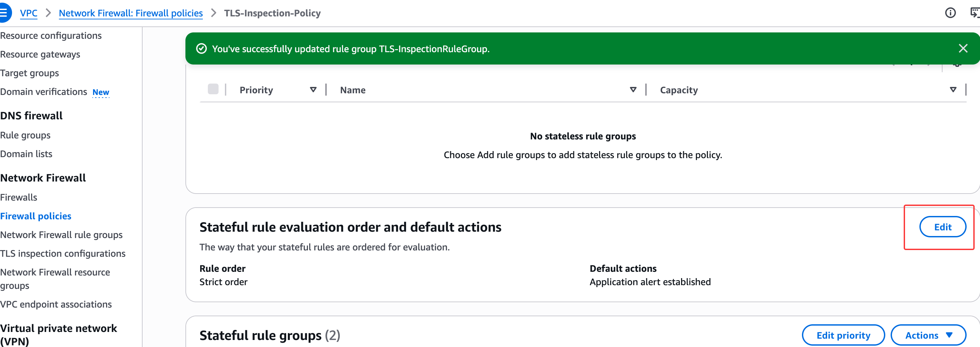Open Network Firewall rule groups page
This screenshot has width=980, height=347.
click(61, 235)
